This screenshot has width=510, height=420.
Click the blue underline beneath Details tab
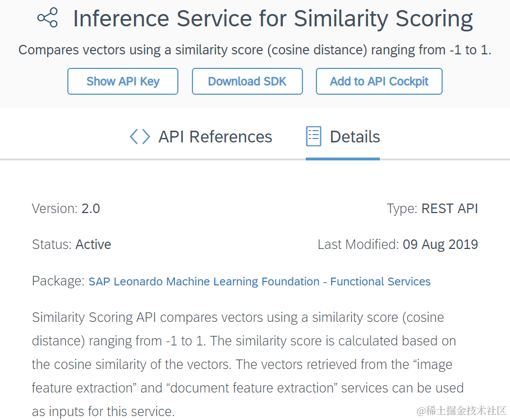[x=343, y=159]
